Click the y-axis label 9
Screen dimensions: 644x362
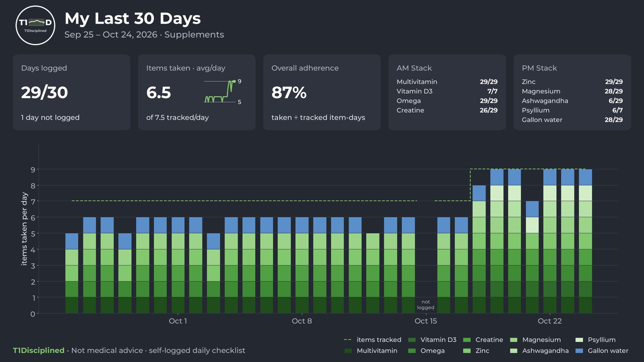click(x=33, y=169)
